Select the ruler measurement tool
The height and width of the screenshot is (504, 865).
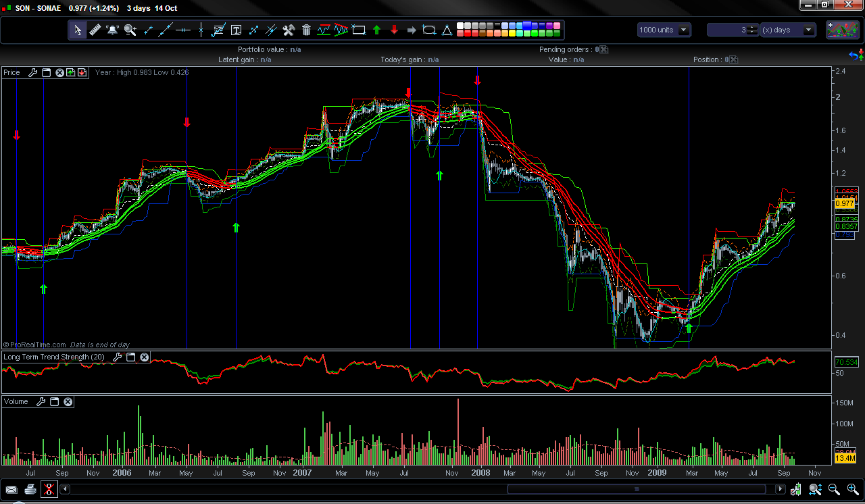(95, 30)
